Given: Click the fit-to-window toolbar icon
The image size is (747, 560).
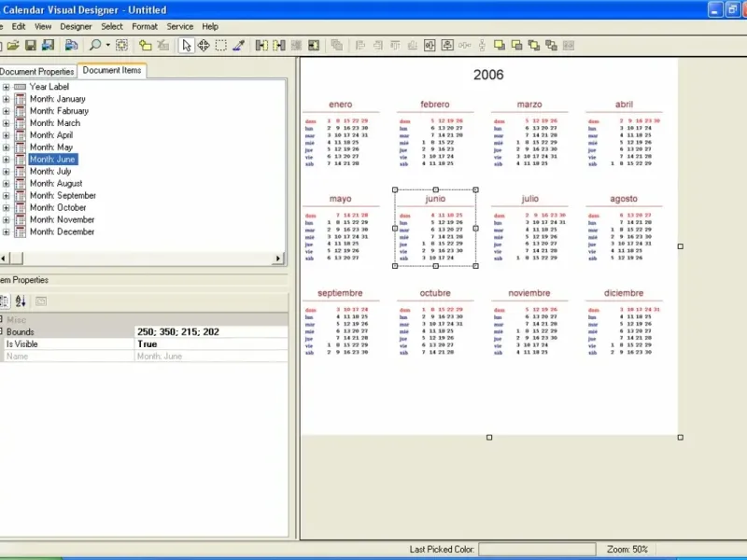Looking at the screenshot, I should coord(122,45).
